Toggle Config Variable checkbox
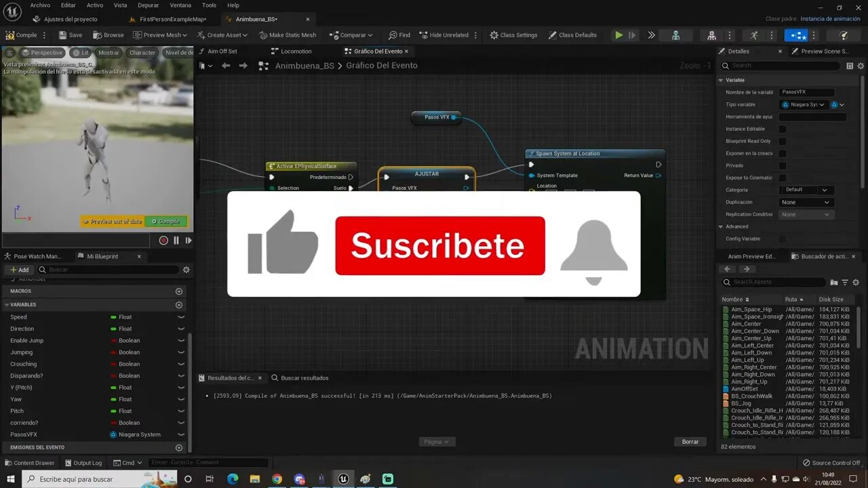The image size is (868, 488). point(783,239)
